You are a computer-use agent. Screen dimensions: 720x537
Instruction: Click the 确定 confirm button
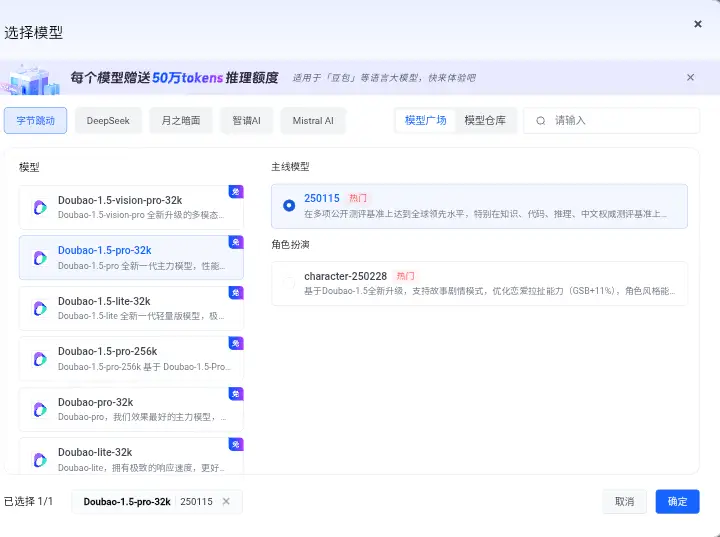(677, 501)
